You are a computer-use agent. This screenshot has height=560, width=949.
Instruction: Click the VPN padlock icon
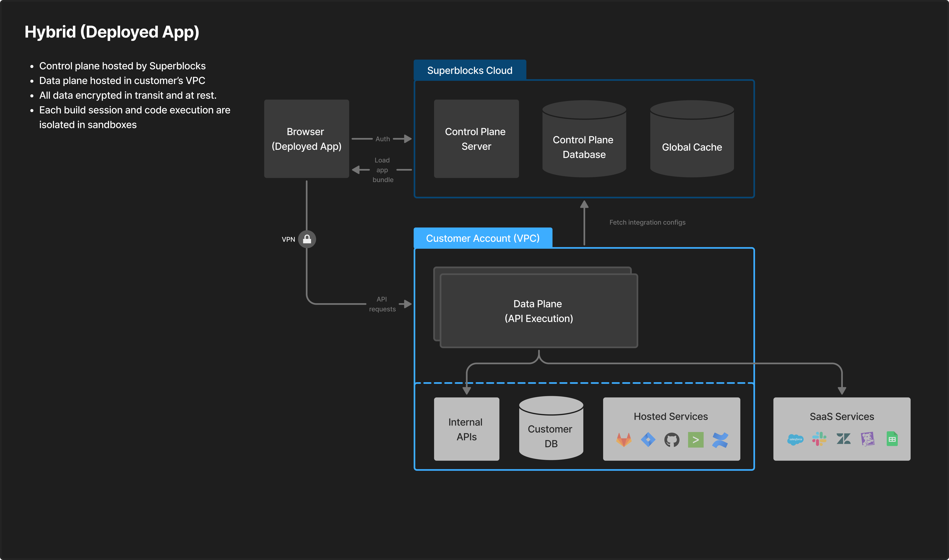(307, 239)
